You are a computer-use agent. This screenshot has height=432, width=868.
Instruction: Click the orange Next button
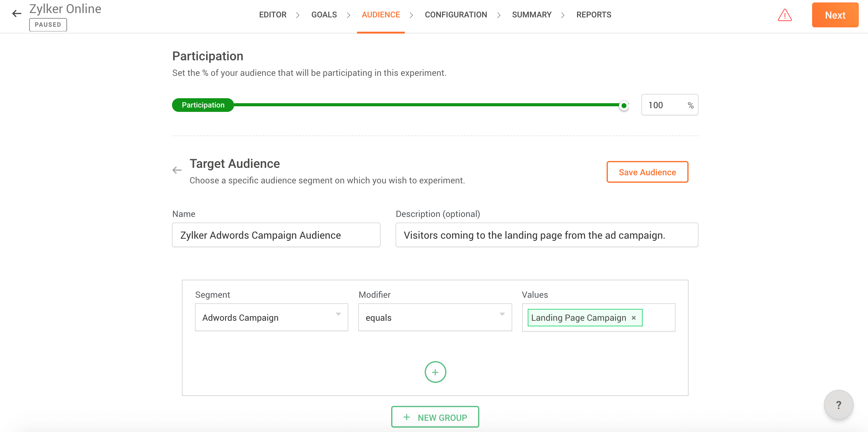835,15
